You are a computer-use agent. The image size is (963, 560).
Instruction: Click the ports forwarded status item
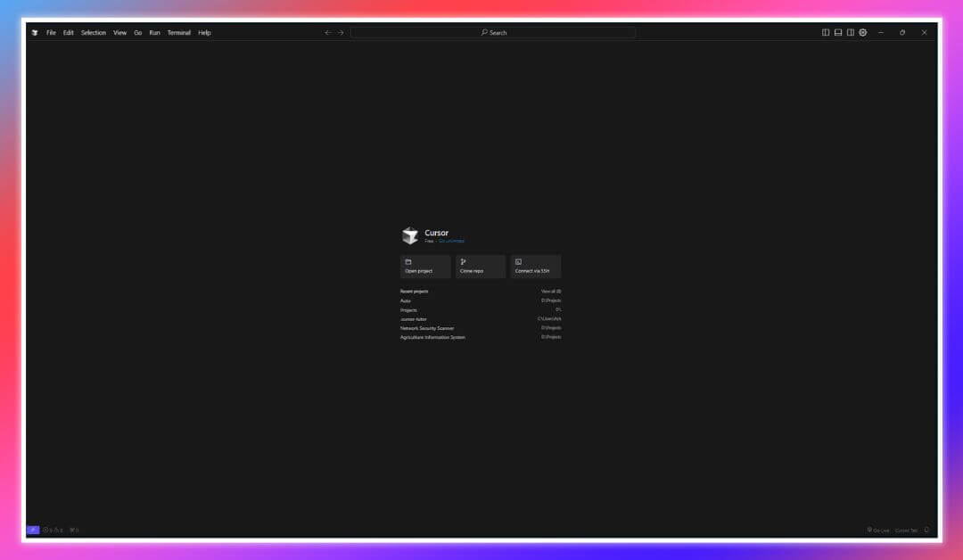coord(74,530)
